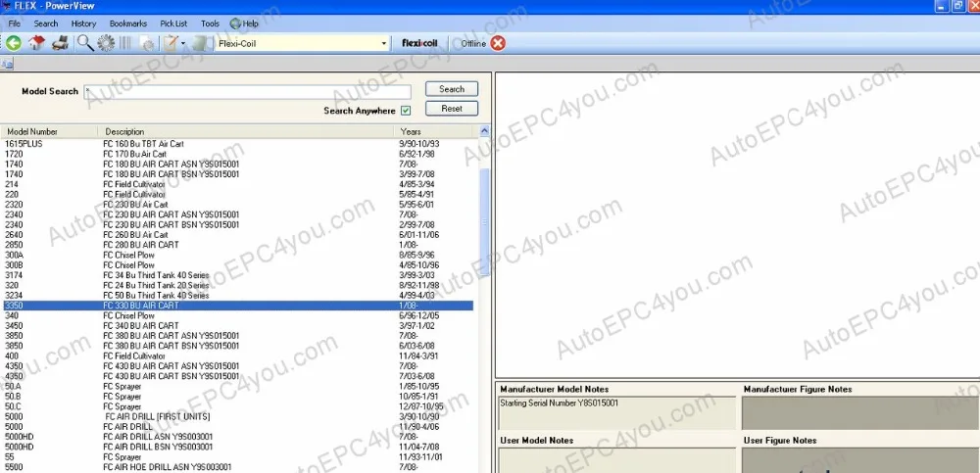Click the barcode-style bars icon
The height and width of the screenshot is (473, 980).
tap(125, 43)
